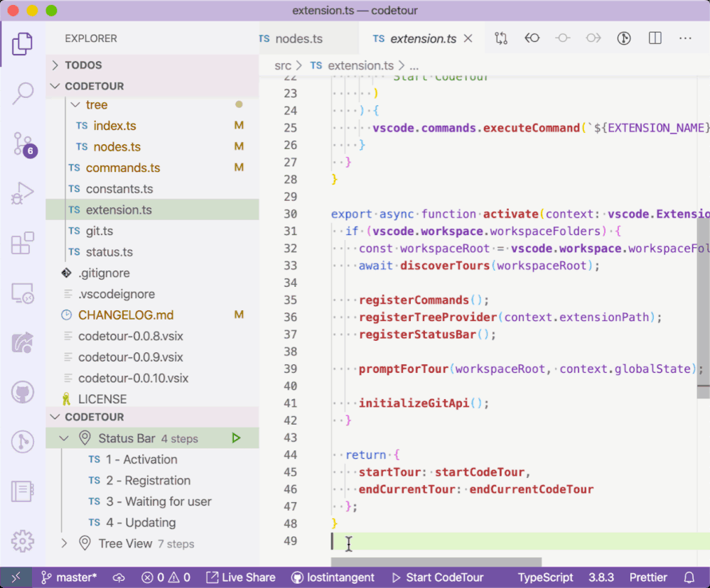Select codetour-0.0.9.vsix
The image size is (710, 588).
pos(152,357)
